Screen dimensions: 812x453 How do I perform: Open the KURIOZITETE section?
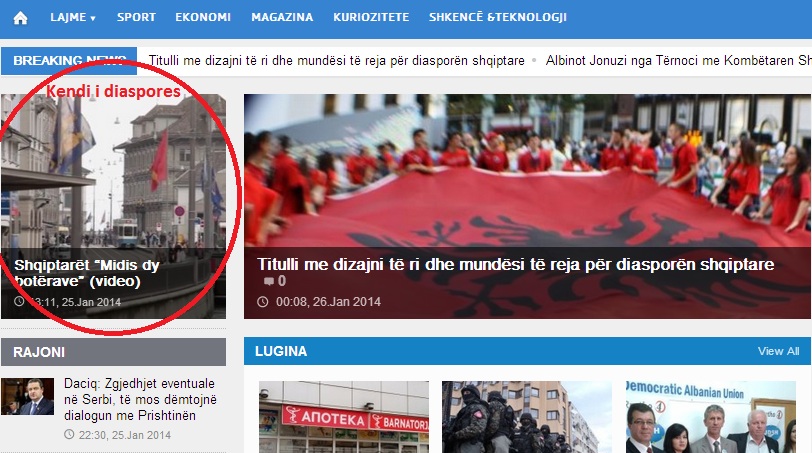[x=371, y=17]
